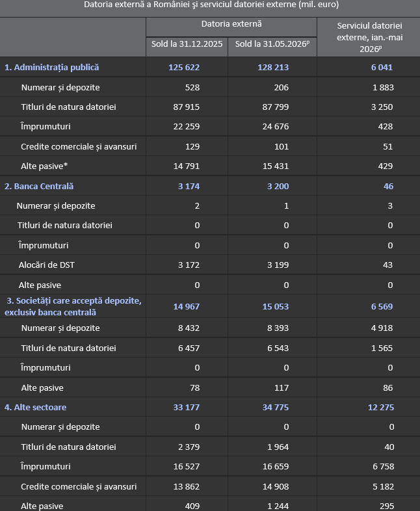
Task: Click the value 1 883 in the service column
Action: pyautogui.click(x=383, y=87)
